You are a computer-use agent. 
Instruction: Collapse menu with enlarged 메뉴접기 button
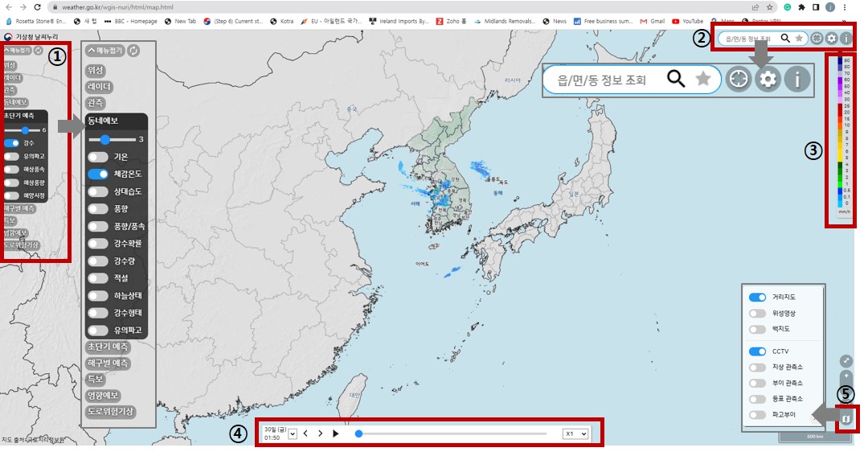(x=105, y=51)
